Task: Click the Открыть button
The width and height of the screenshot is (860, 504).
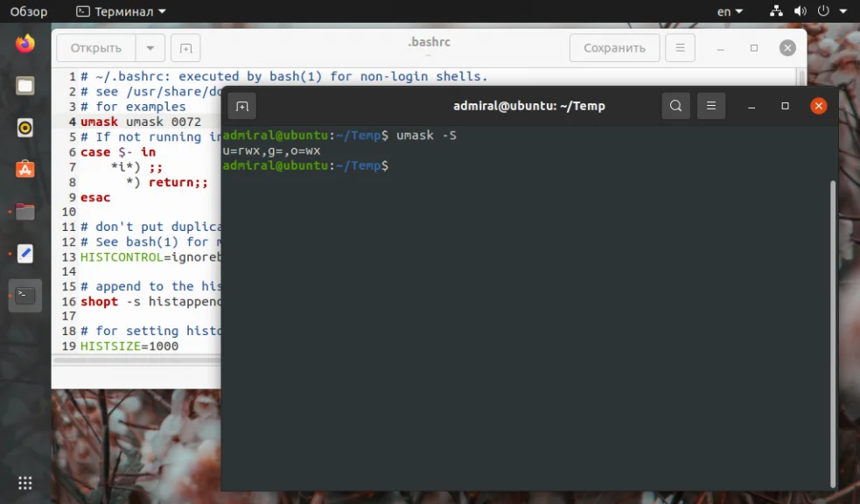Action: point(96,48)
